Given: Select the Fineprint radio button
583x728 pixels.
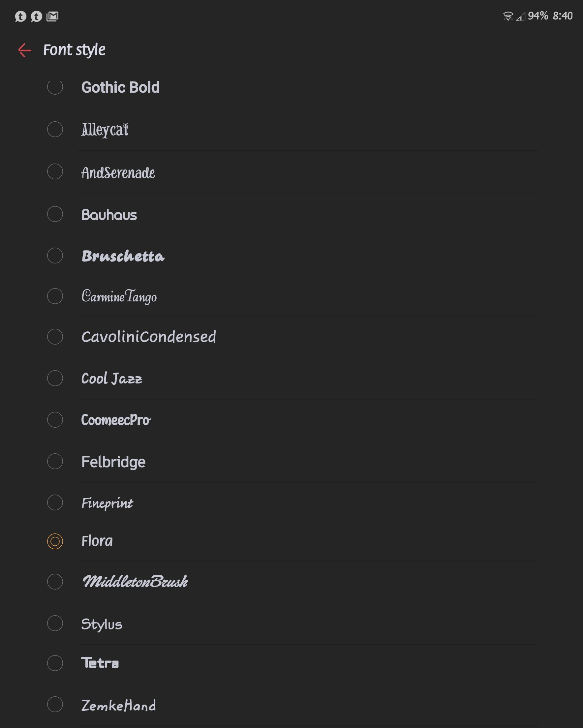Looking at the screenshot, I should 55,503.
